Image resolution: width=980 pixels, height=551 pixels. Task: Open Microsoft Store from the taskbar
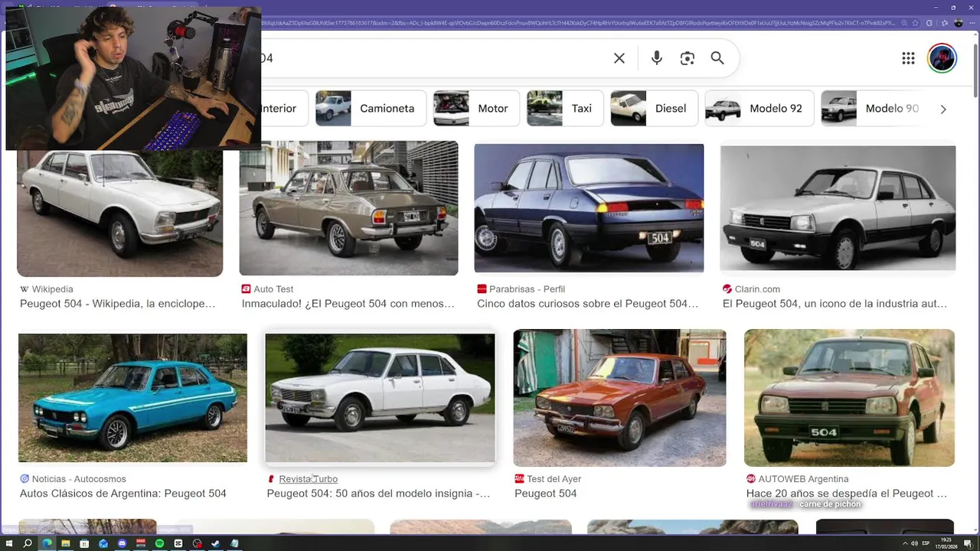point(84,543)
